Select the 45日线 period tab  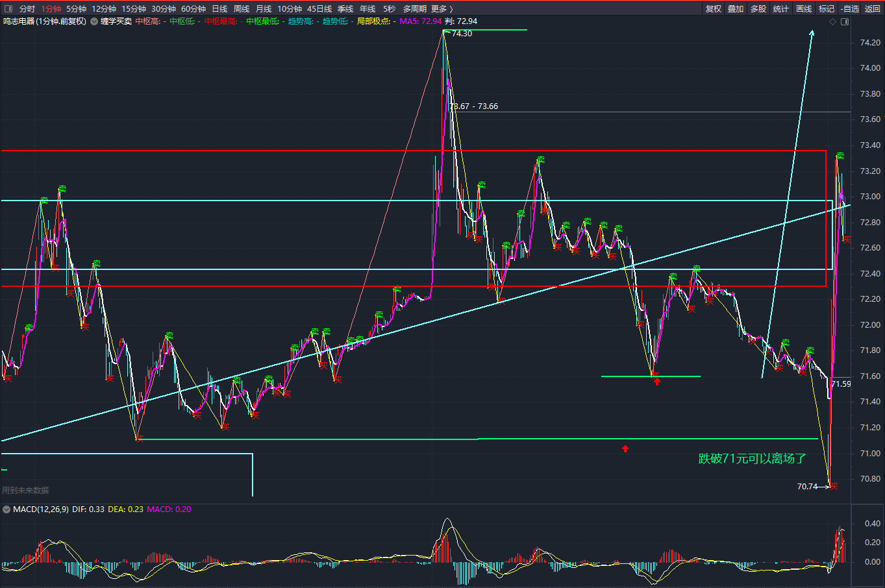(x=319, y=8)
